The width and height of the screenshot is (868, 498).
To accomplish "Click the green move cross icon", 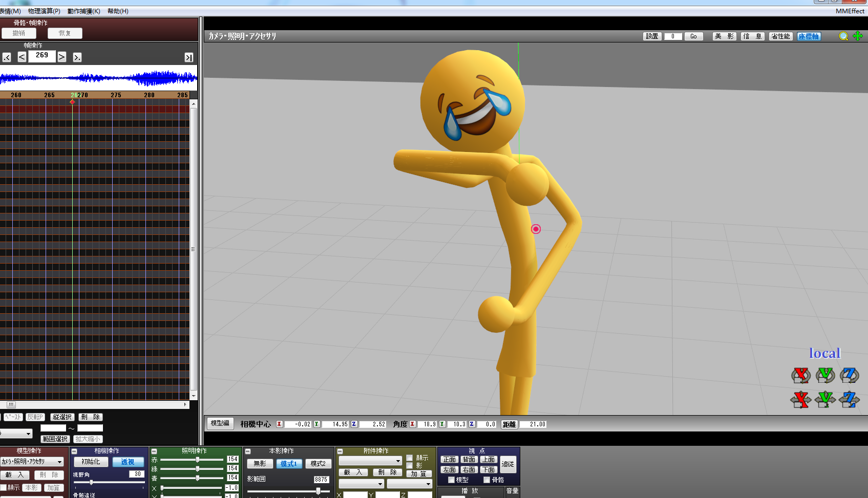I will pyautogui.click(x=858, y=36).
